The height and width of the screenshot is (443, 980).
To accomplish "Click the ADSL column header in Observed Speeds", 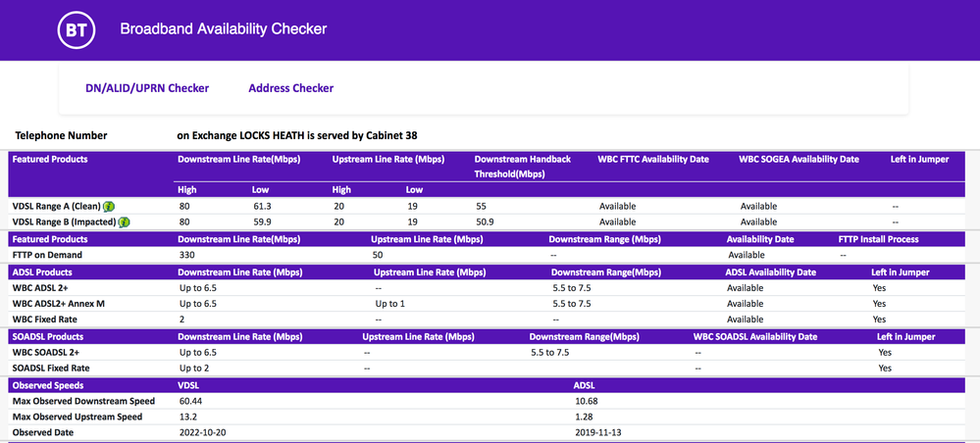I will coord(585,385).
